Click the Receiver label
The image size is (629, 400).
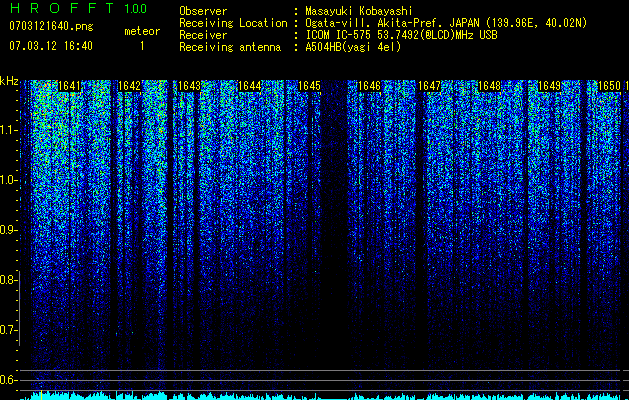coord(203,35)
